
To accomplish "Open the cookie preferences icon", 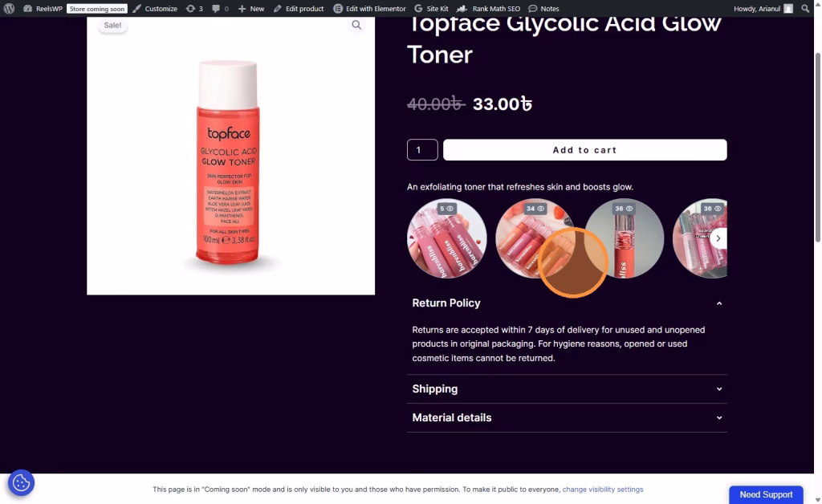I will tap(21, 482).
